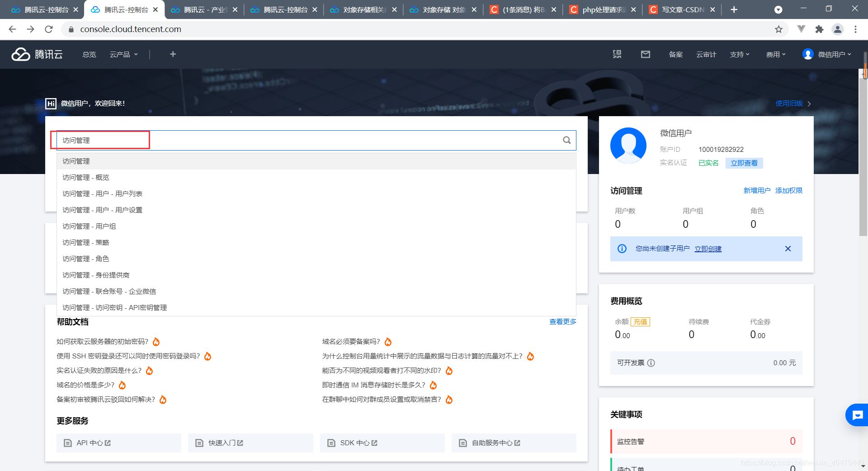Open the floating chat support button

point(857,415)
